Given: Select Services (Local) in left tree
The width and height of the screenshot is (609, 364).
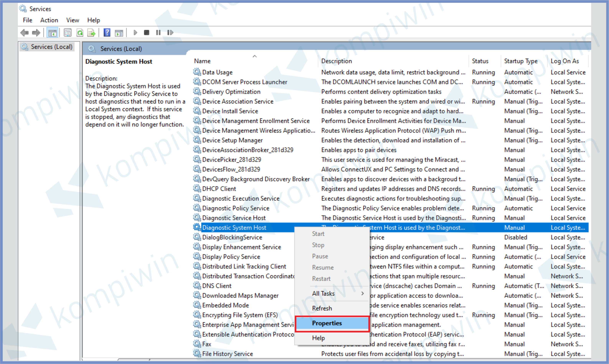Looking at the screenshot, I should (x=51, y=47).
